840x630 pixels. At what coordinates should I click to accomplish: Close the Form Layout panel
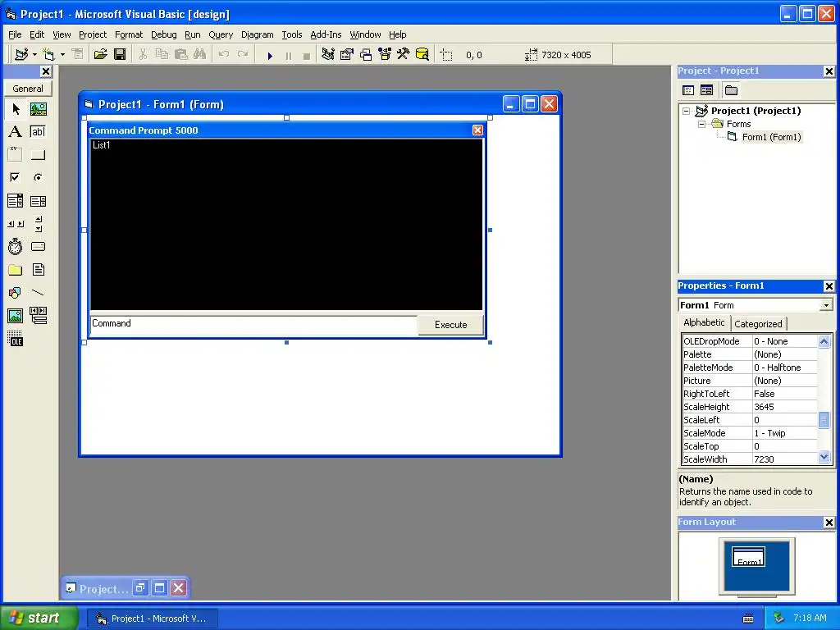pyautogui.click(x=829, y=523)
